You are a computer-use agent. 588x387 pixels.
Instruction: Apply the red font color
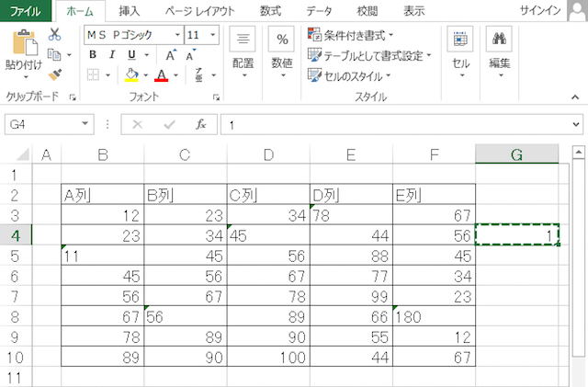(x=162, y=74)
